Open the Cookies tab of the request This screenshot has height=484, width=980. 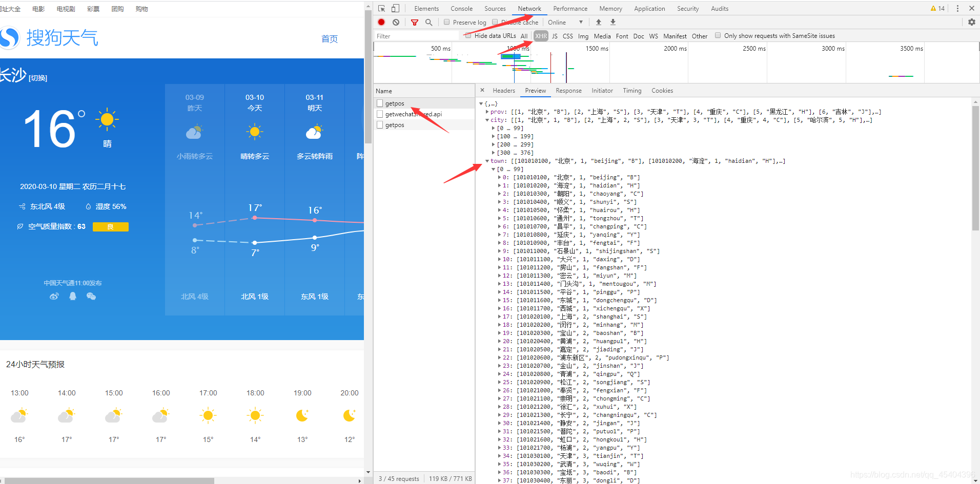(662, 90)
